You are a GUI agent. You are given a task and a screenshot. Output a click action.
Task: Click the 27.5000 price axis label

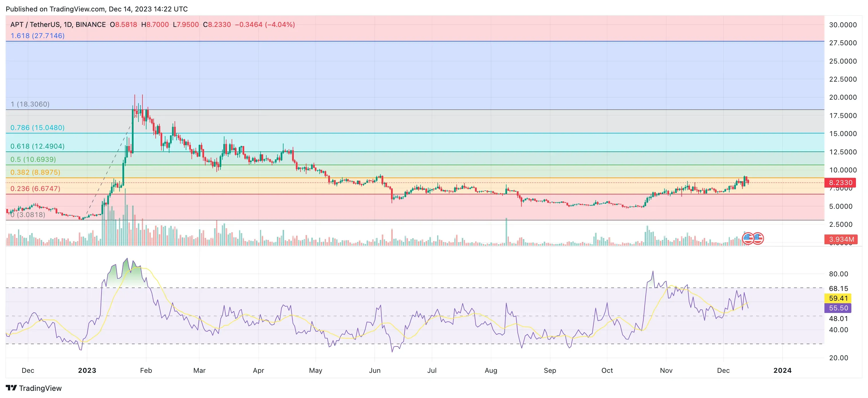[x=843, y=43]
